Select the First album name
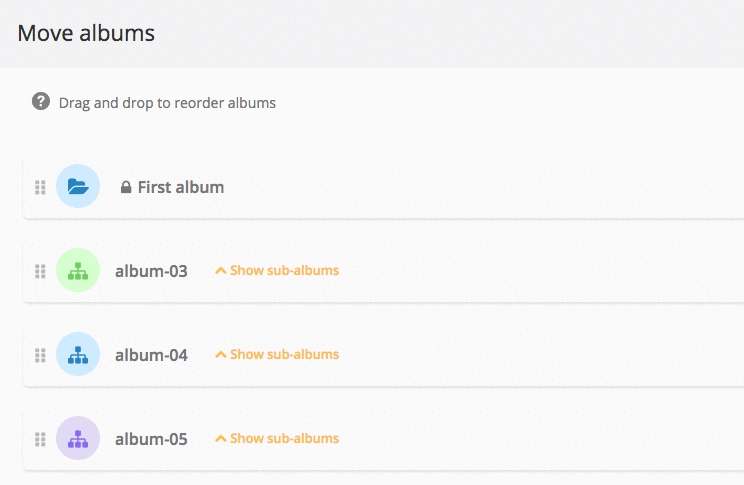The width and height of the screenshot is (744, 485). [x=181, y=187]
